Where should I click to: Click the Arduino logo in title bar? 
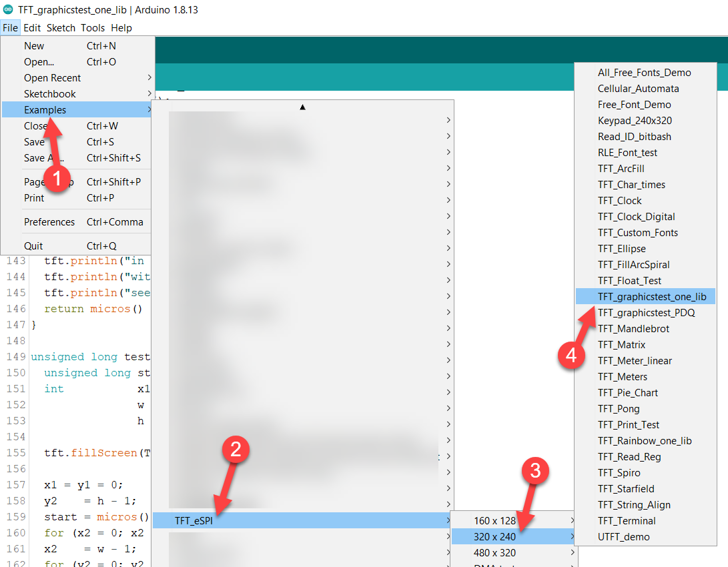[8, 9]
